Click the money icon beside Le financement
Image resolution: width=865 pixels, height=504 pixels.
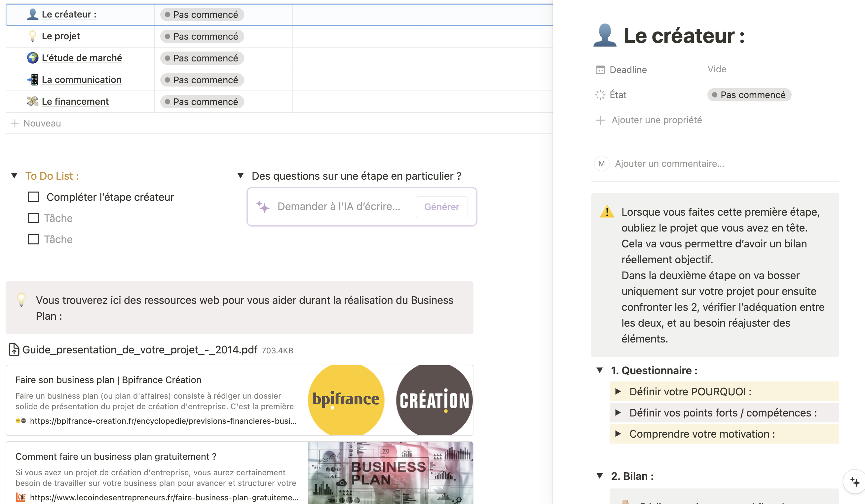(x=33, y=101)
